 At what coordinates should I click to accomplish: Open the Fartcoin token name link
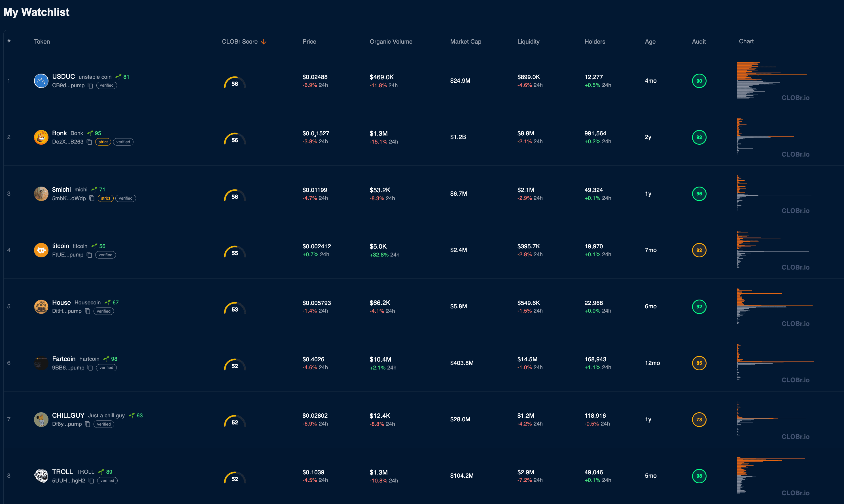[x=64, y=359]
